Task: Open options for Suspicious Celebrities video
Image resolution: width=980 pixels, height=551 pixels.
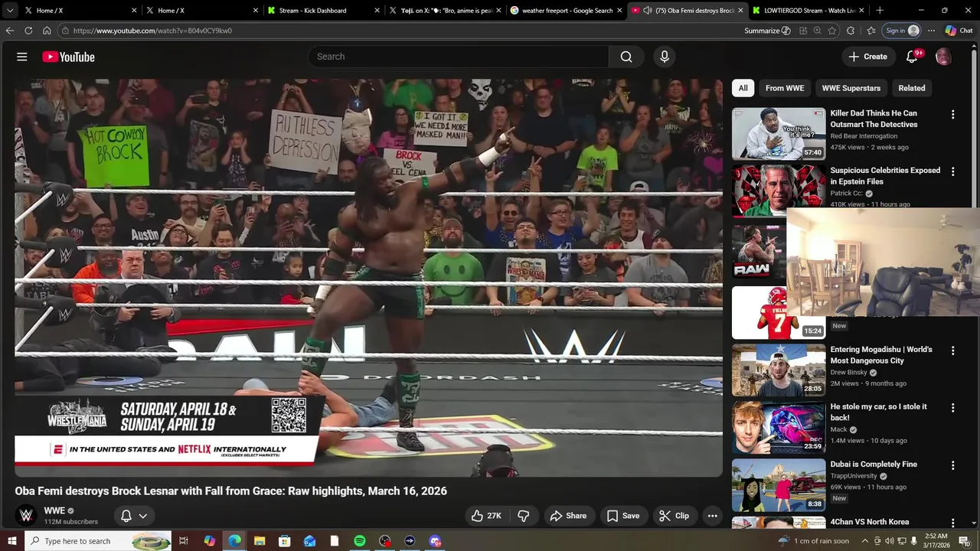Action: coord(953,172)
